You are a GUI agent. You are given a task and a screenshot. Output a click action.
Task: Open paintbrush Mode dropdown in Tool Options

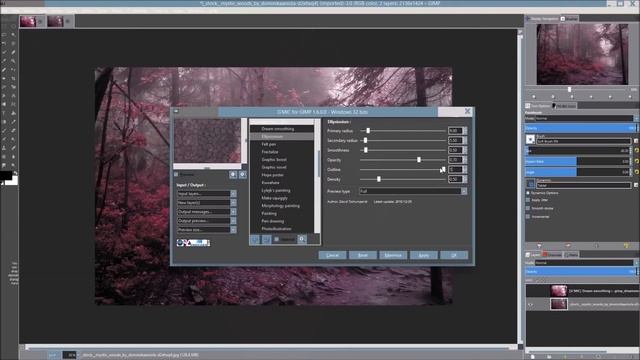[586, 118]
